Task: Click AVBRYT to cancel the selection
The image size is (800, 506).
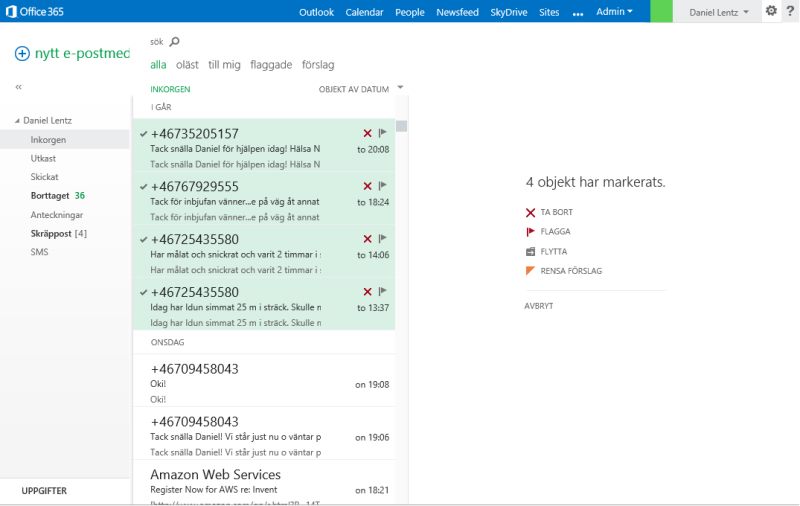Action: click(x=539, y=306)
